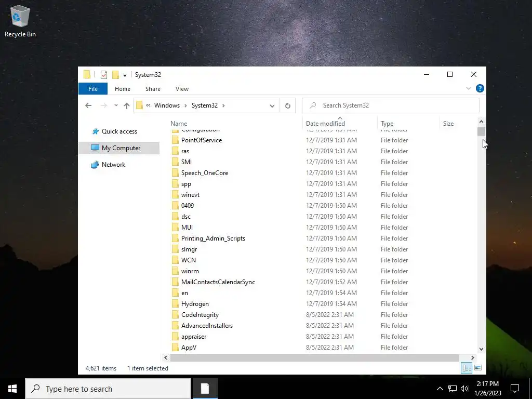The width and height of the screenshot is (532, 399).
Task: Select the winevt folder
Action: point(190,195)
